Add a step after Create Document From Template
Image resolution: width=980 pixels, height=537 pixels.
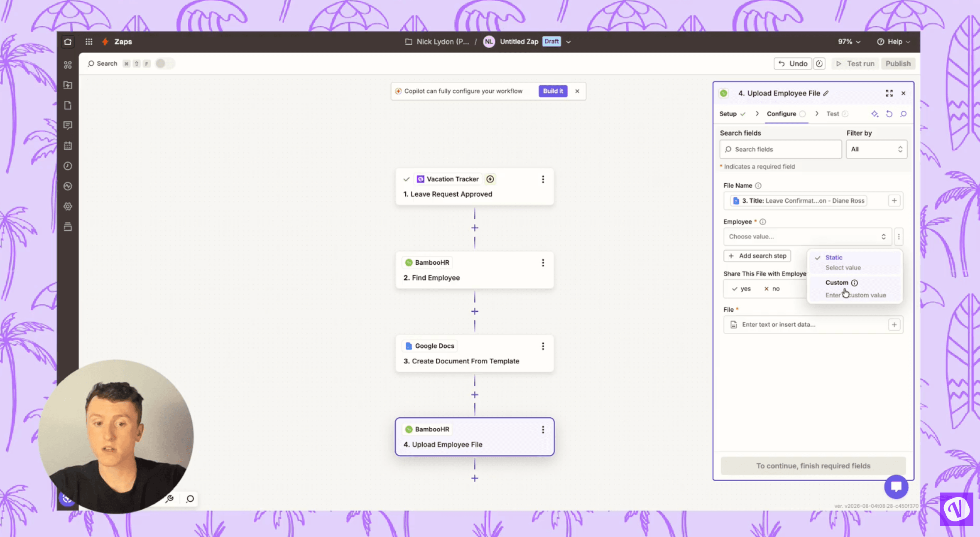click(475, 395)
